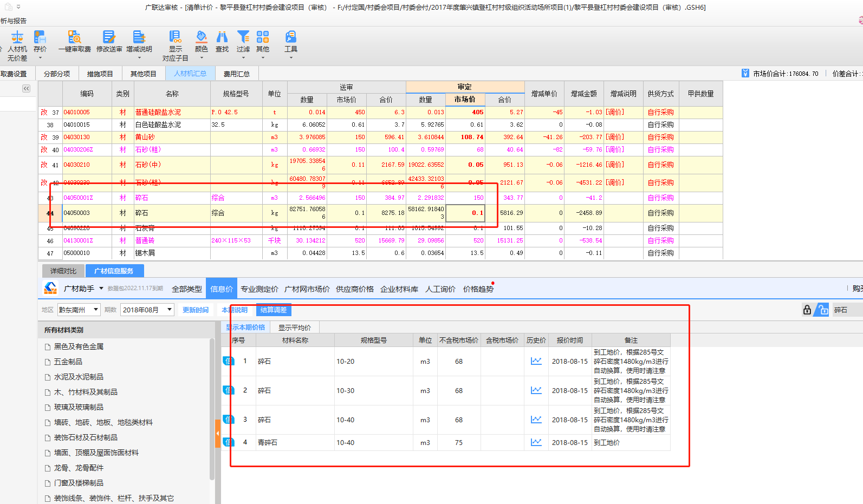Click the 其他 grid icon
863x504 pixels.
(x=263, y=37)
